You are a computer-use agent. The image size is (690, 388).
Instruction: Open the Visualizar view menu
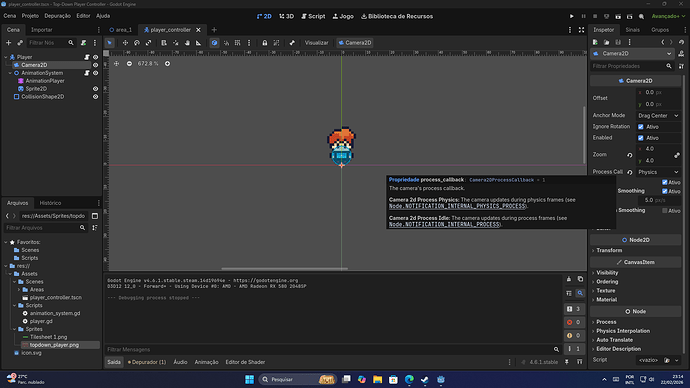point(316,43)
